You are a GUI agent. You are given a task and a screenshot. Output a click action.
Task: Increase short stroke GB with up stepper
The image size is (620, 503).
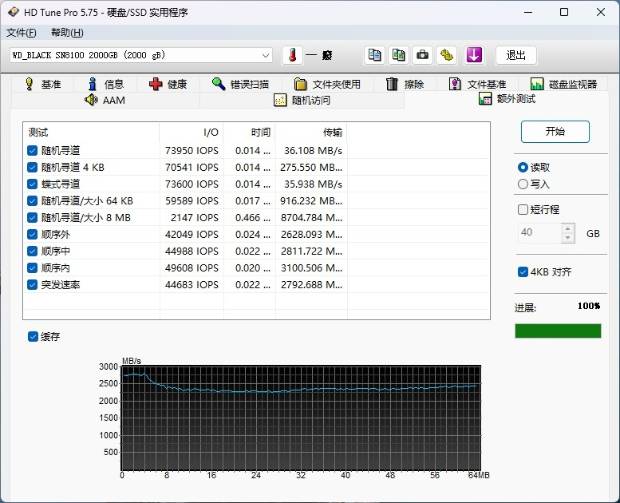(x=568, y=228)
